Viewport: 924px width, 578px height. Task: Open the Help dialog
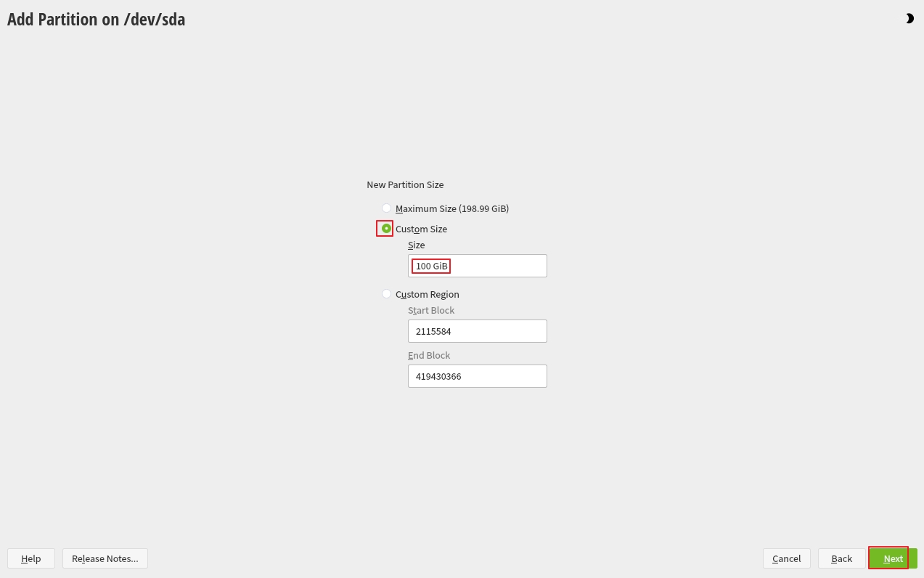pos(31,558)
